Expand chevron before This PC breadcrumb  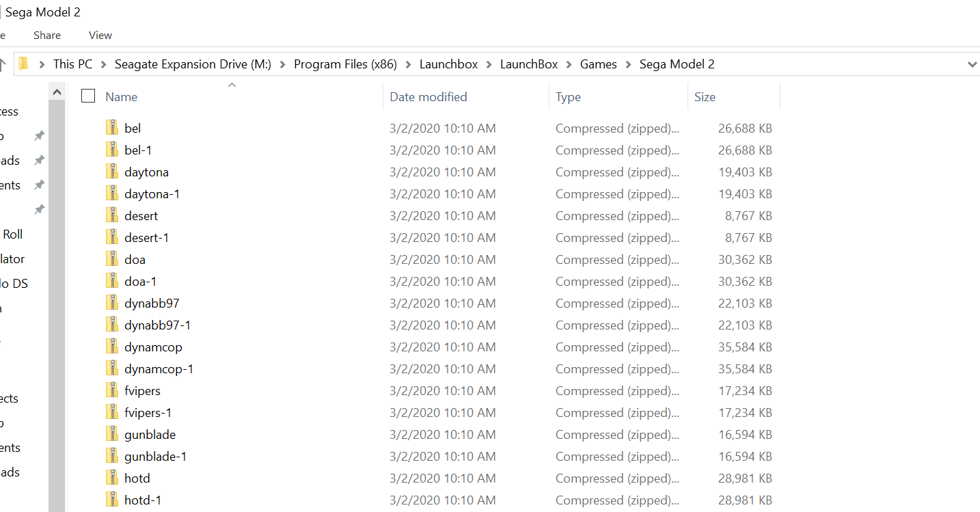coord(42,64)
